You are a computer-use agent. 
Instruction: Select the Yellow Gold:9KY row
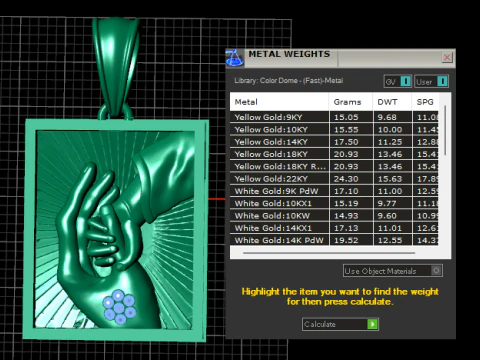[334, 117]
